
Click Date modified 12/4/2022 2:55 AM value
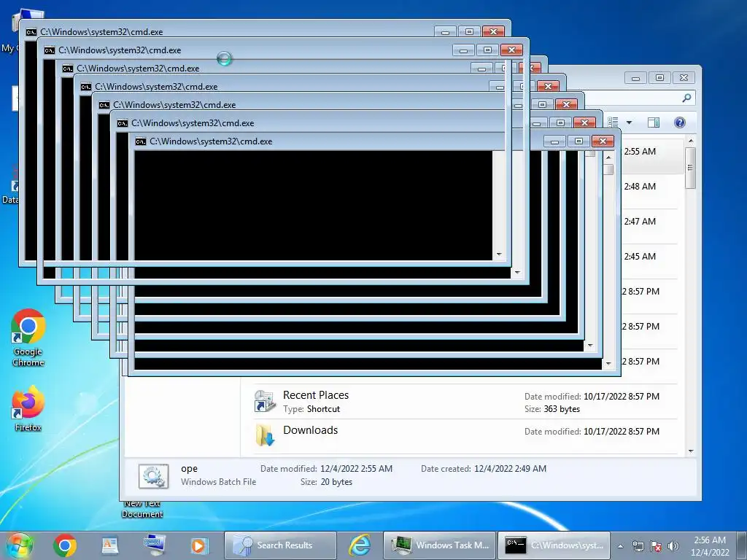[356, 469]
